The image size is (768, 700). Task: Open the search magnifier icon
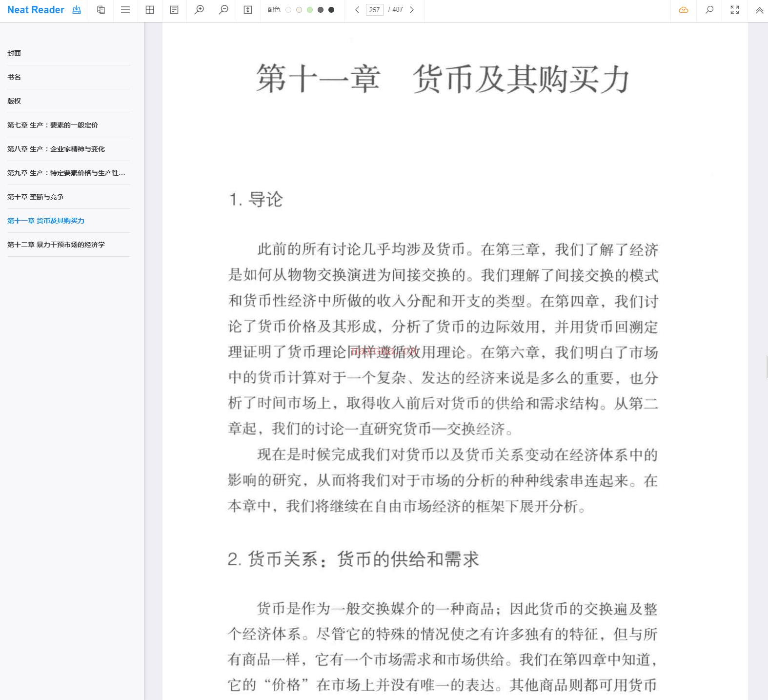(x=709, y=10)
